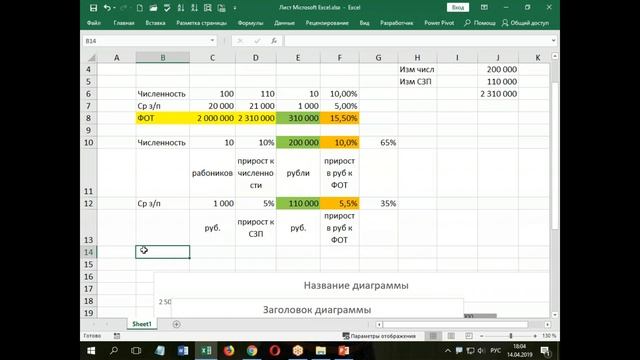Screen dimensions: 640x360
Task: Create a new blank document from toolbar
Action: click(140, 8)
